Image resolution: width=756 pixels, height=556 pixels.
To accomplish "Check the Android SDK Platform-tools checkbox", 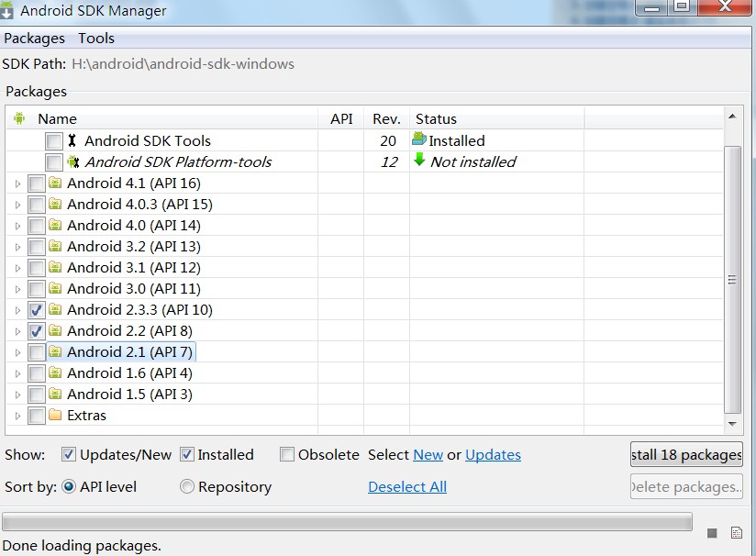I will [x=53, y=162].
